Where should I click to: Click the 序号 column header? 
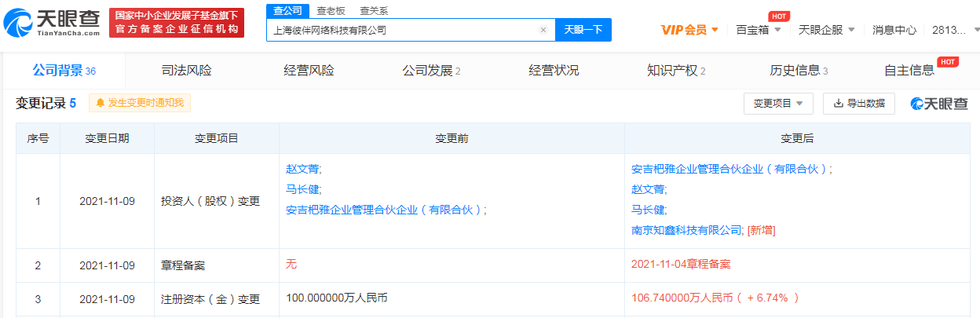pyautogui.click(x=38, y=138)
